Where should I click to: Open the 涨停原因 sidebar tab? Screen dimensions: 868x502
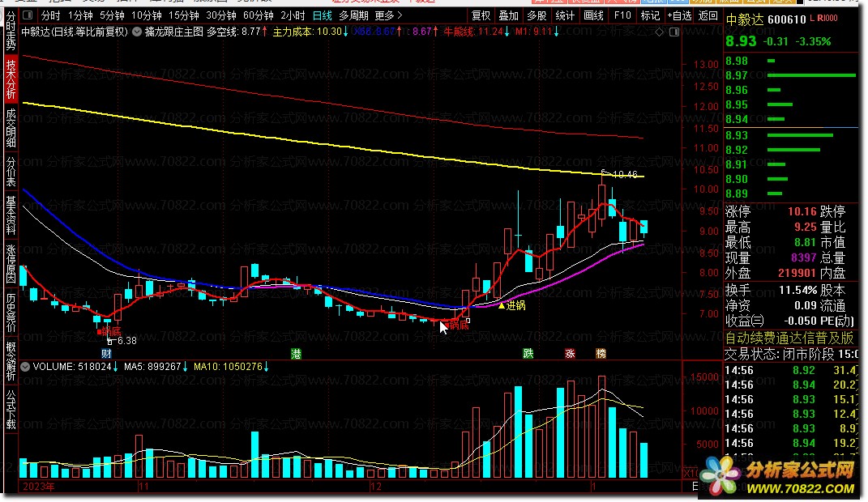pyautogui.click(x=11, y=264)
